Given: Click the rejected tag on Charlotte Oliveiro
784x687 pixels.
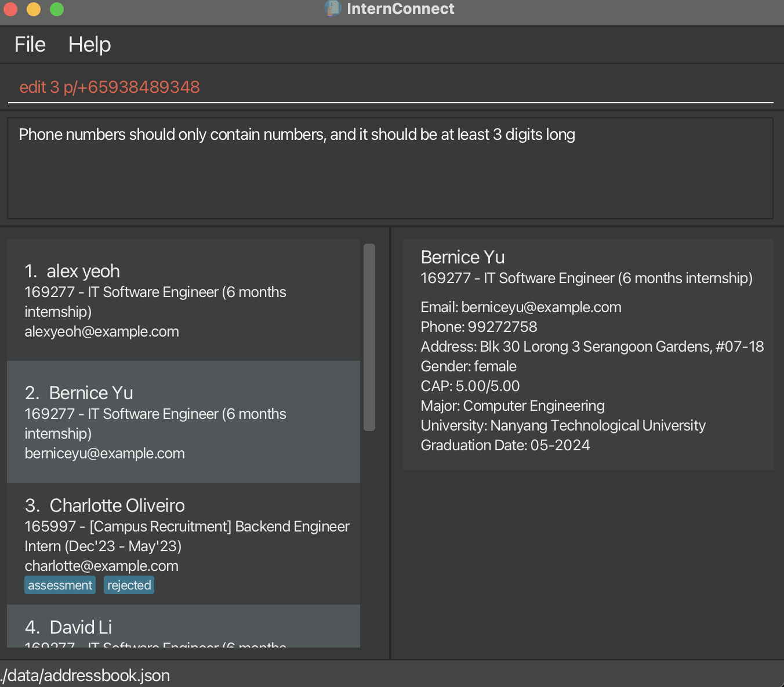Looking at the screenshot, I should (x=129, y=585).
